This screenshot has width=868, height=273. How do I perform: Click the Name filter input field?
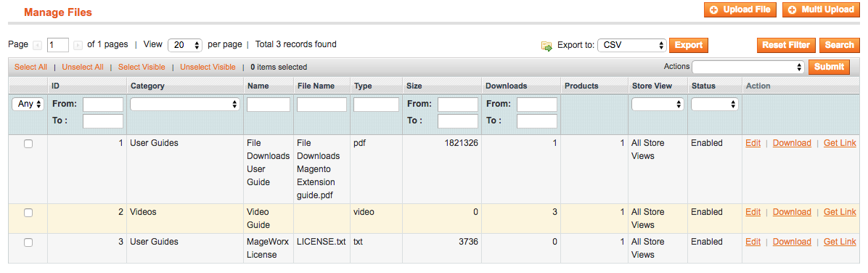pyautogui.click(x=269, y=104)
